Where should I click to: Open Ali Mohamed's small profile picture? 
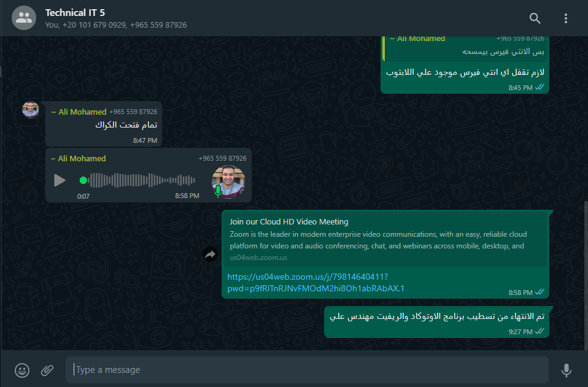pyautogui.click(x=30, y=110)
